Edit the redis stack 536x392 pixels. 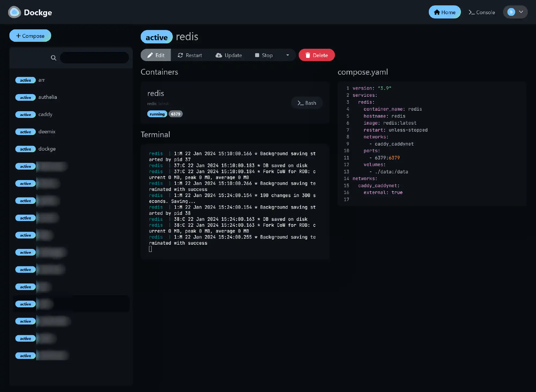click(156, 55)
